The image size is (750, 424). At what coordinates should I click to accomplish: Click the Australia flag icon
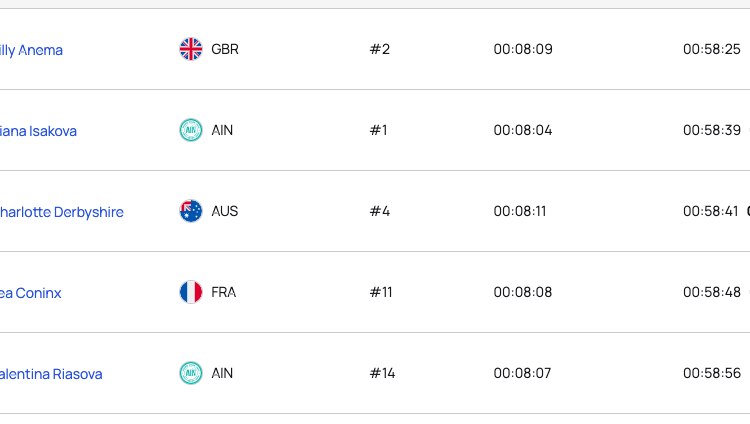tap(191, 211)
